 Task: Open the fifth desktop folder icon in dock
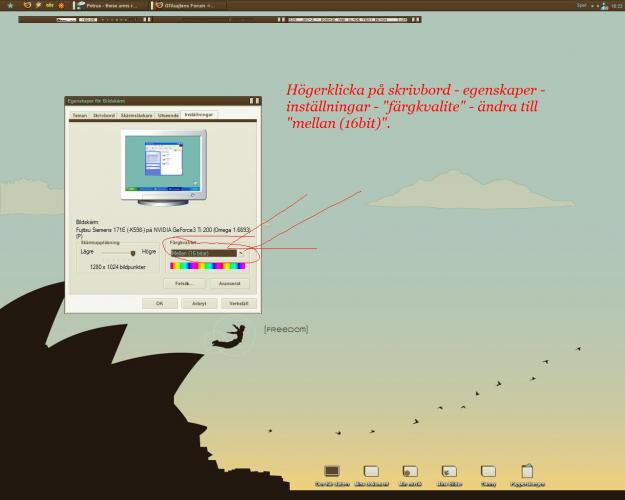click(x=488, y=471)
